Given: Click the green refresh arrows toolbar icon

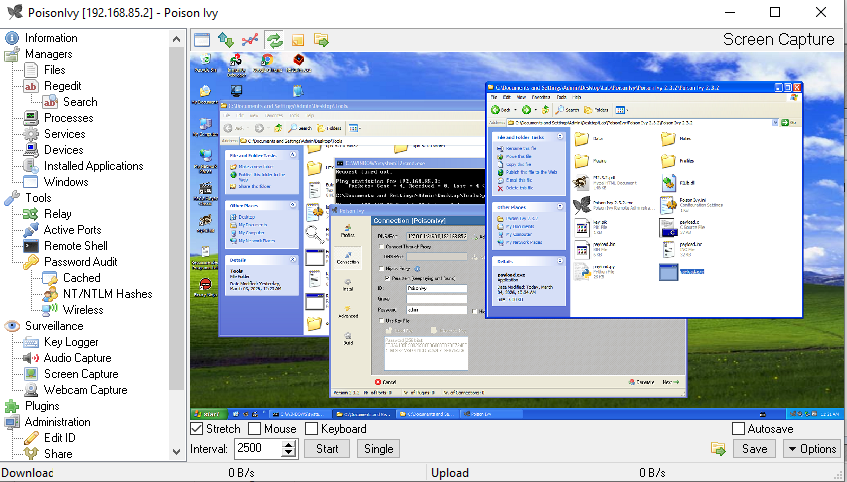Looking at the screenshot, I should 274,39.
